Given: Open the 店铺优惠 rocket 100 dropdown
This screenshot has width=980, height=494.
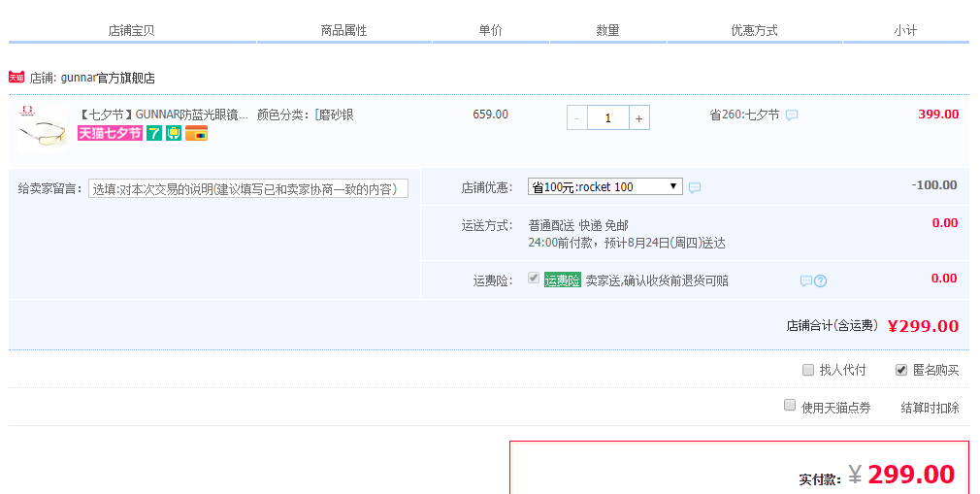Looking at the screenshot, I should (x=605, y=186).
